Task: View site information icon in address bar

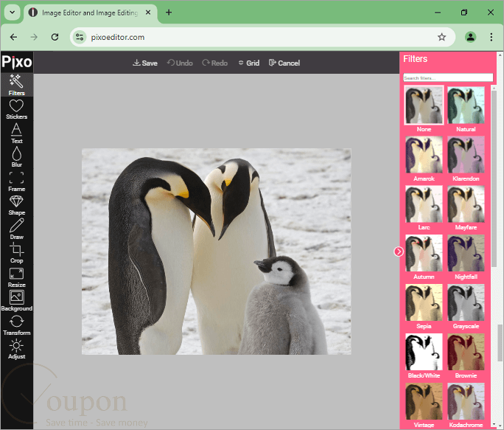Action: [80, 37]
